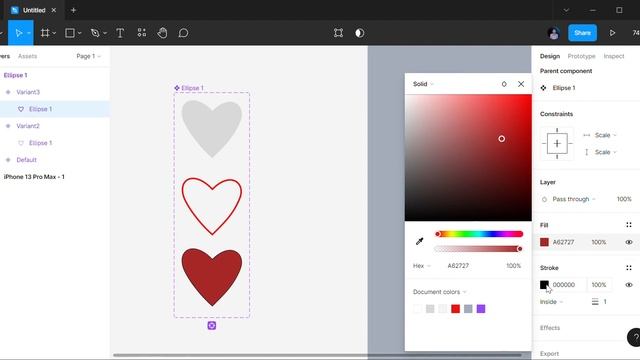Click the parent component Ellipse 1 icon
Screen dimensions: 640x360
543,88
